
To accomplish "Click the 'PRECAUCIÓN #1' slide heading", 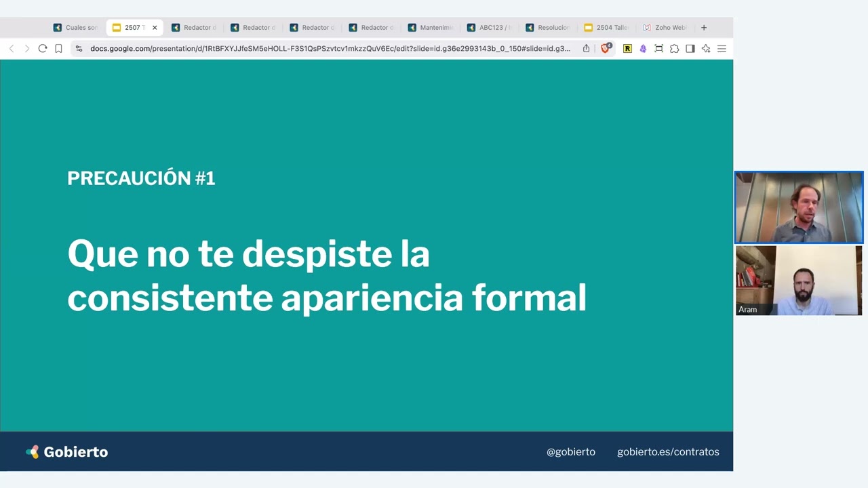I will [141, 178].
